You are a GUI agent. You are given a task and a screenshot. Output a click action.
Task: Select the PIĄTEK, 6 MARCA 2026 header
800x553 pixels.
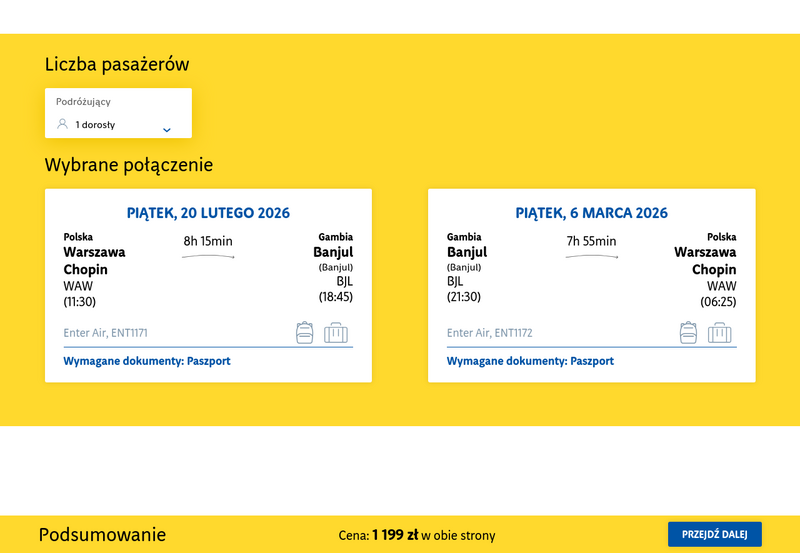coord(592,213)
